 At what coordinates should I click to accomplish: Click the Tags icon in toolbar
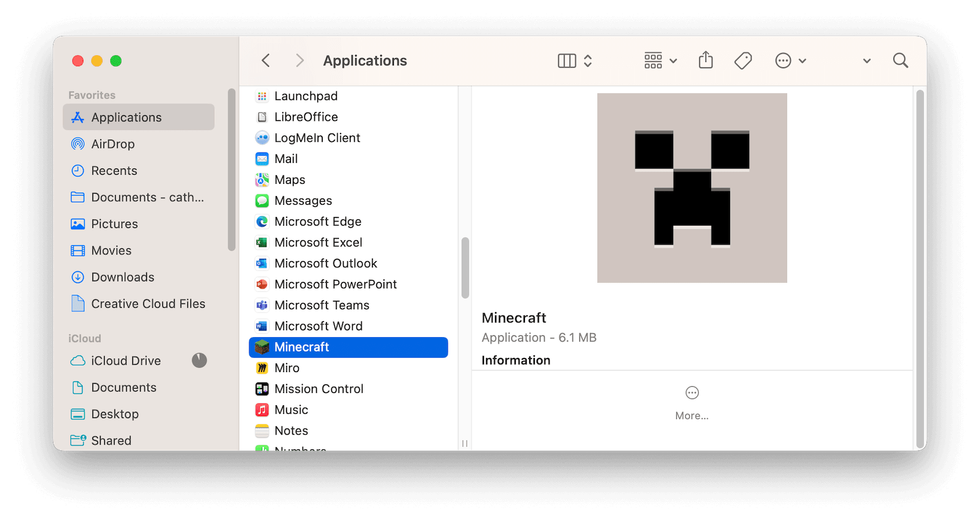click(743, 60)
